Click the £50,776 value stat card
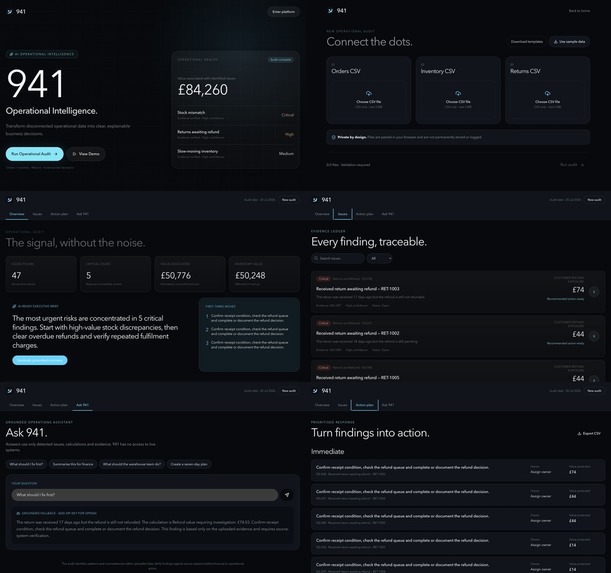611x573 pixels. (190, 274)
